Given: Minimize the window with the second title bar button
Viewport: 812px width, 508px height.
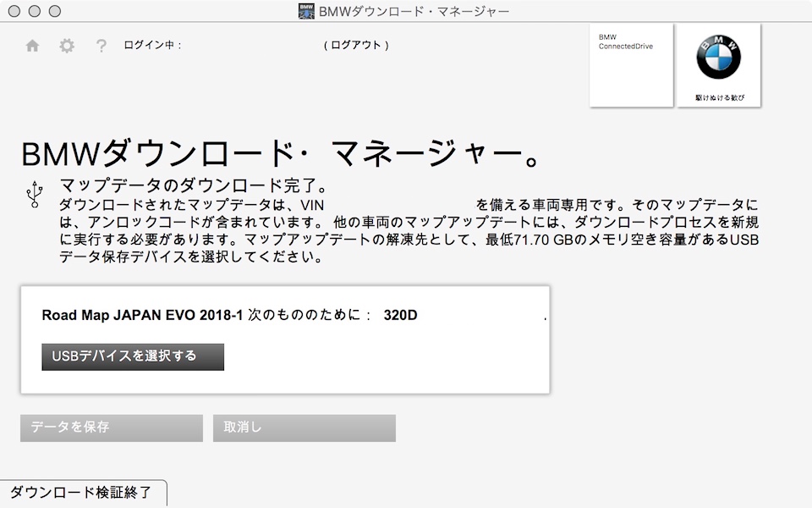Looking at the screenshot, I should [35, 11].
